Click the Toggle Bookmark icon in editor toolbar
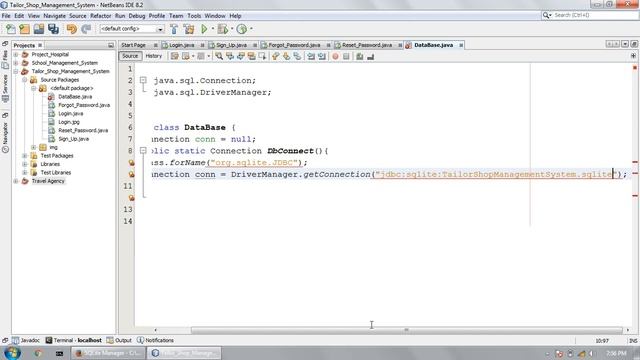640x360 pixels. (x=298, y=56)
